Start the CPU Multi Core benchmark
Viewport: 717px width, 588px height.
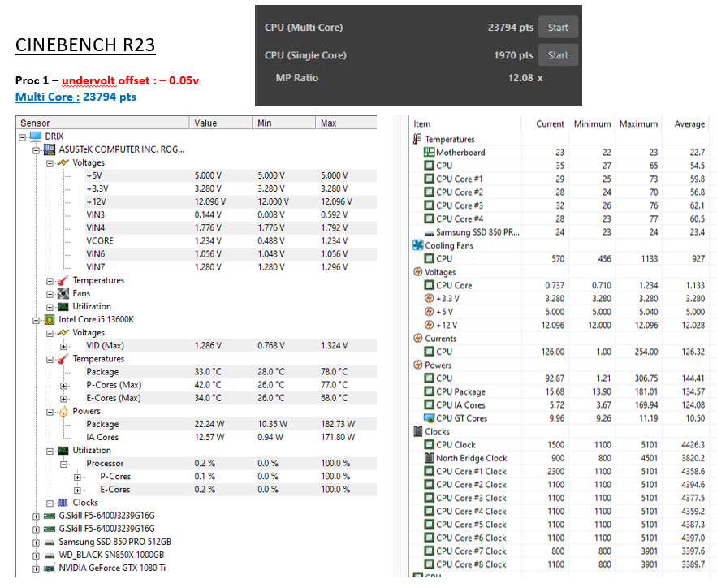point(558,28)
